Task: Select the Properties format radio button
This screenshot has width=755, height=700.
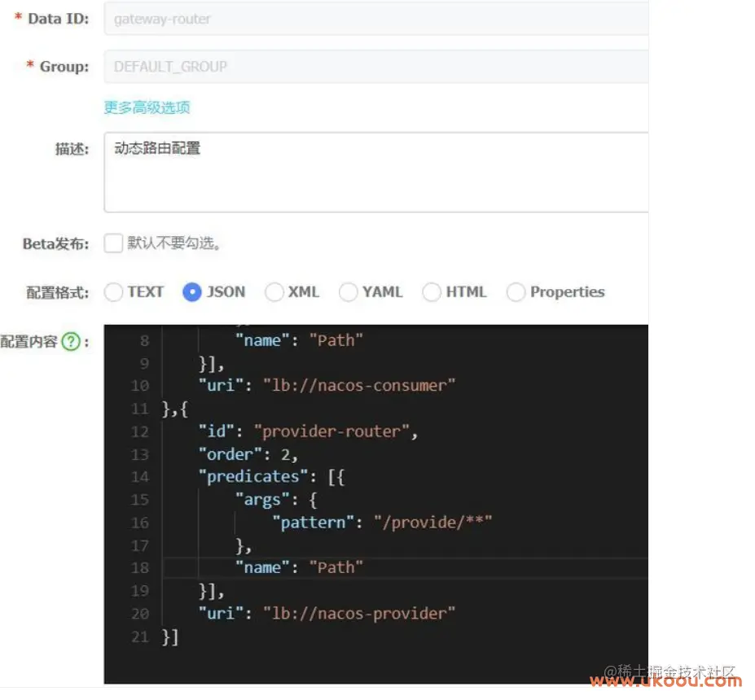Action: pyautogui.click(x=516, y=292)
